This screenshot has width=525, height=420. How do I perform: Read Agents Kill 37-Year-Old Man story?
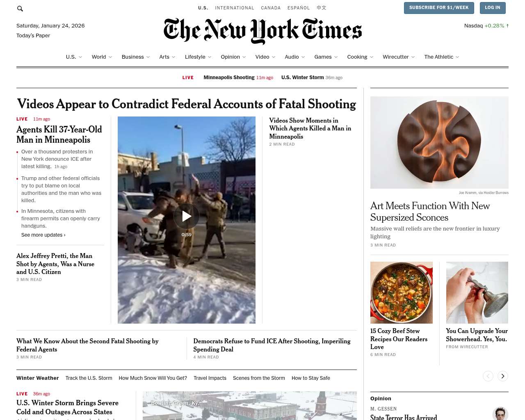point(59,135)
